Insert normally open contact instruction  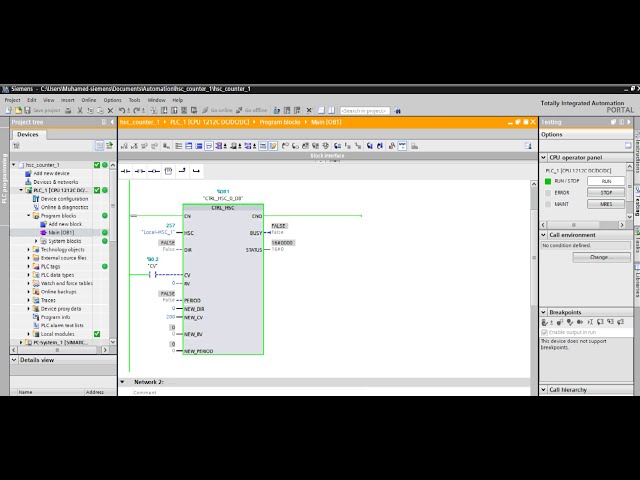point(125,171)
